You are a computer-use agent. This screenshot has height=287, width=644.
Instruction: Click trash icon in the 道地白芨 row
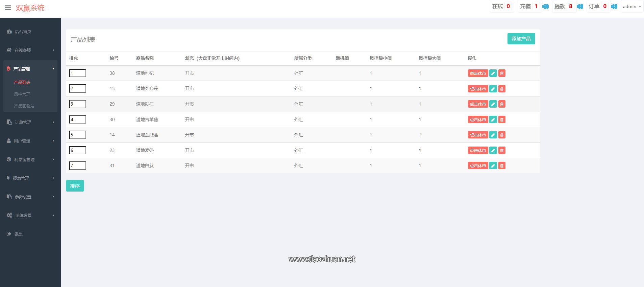click(502, 166)
